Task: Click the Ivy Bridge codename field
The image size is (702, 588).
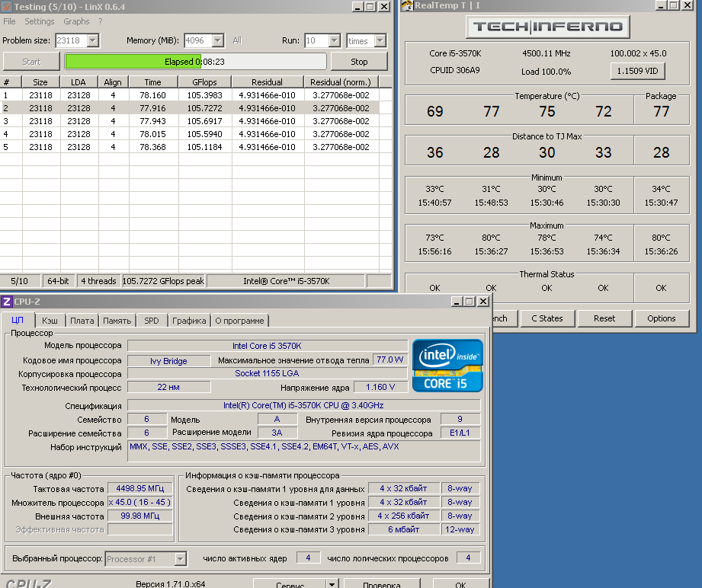Action: point(168,361)
